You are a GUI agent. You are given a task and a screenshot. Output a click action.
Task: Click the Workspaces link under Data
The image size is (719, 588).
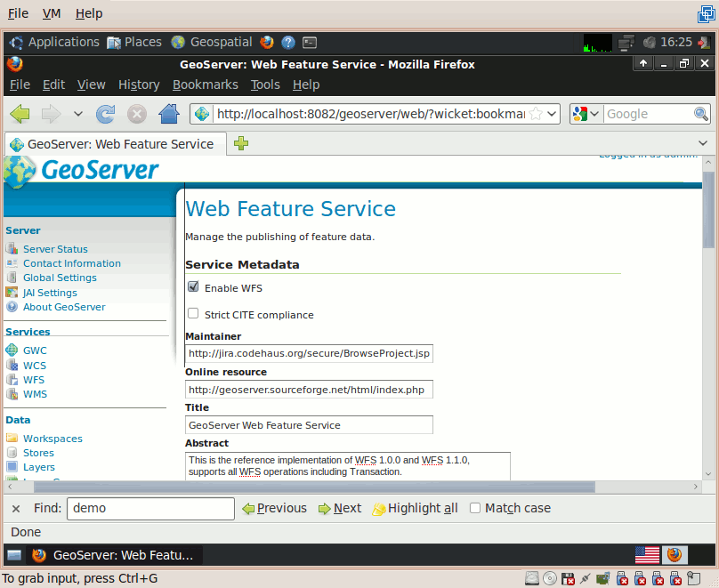(53, 439)
